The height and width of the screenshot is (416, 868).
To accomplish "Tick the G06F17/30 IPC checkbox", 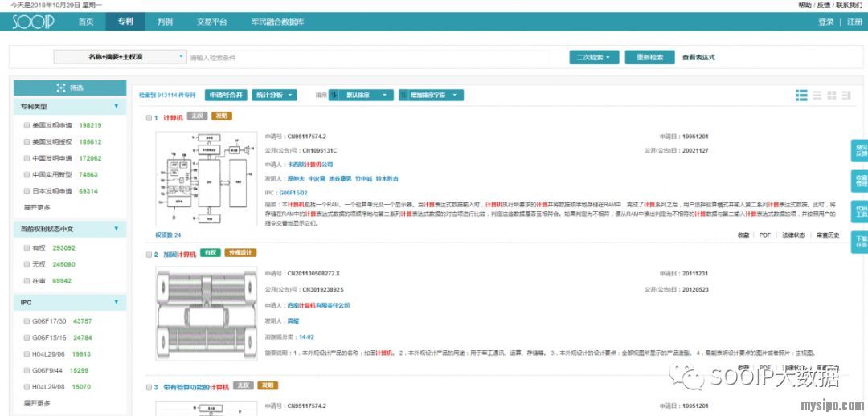I will (27, 321).
